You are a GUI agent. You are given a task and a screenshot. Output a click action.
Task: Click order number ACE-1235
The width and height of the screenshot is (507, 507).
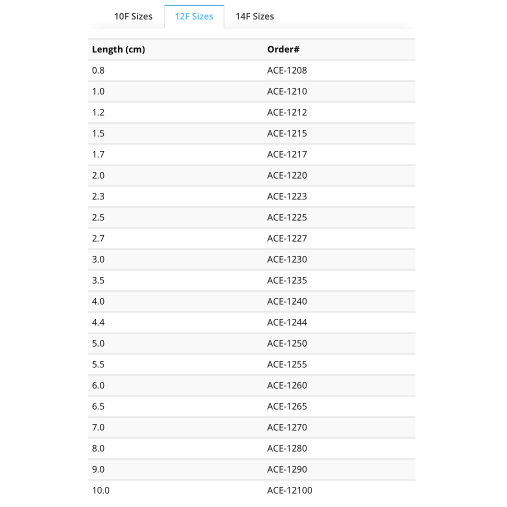[x=287, y=280]
